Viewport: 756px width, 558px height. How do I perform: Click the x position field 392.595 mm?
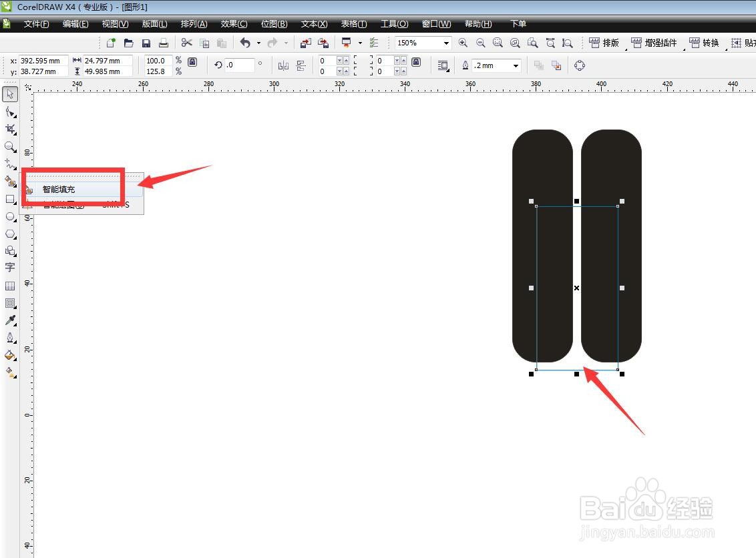[43, 61]
